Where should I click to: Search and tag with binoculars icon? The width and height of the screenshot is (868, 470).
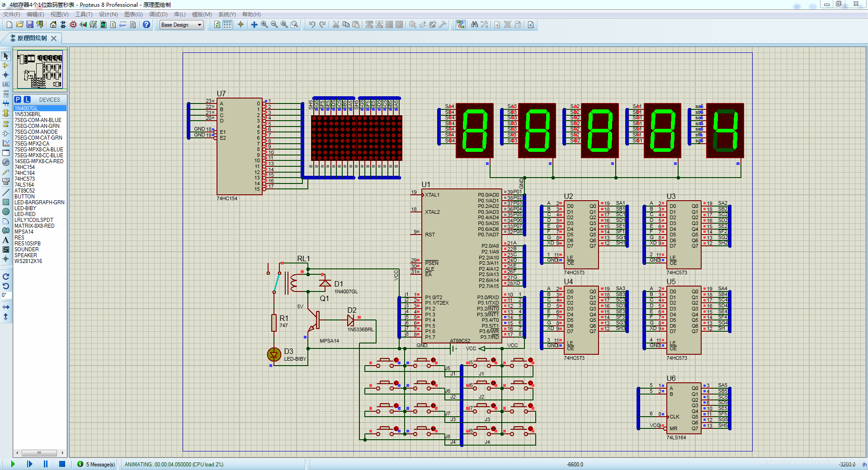[474, 24]
